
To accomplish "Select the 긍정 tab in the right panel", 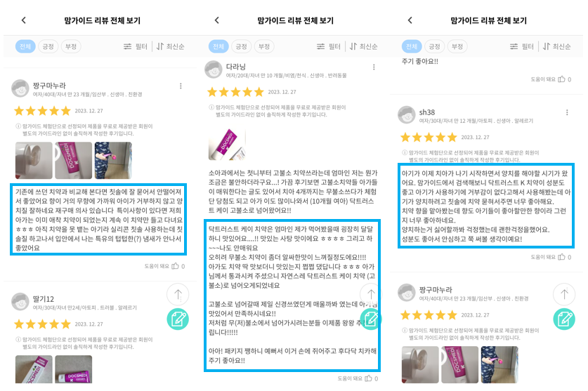I will tap(434, 46).
